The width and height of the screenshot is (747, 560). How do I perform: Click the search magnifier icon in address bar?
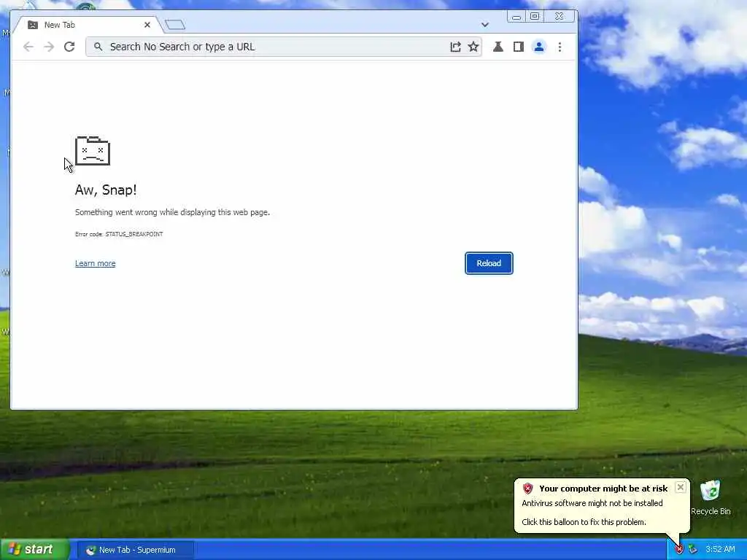coord(98,47)
